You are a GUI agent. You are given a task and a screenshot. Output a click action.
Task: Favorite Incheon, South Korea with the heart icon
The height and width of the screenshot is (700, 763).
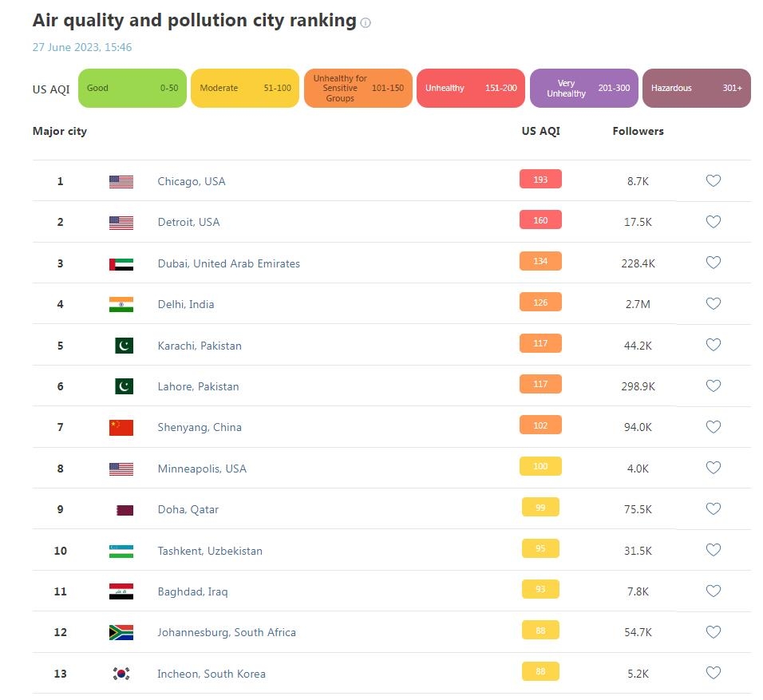[713, 673]
